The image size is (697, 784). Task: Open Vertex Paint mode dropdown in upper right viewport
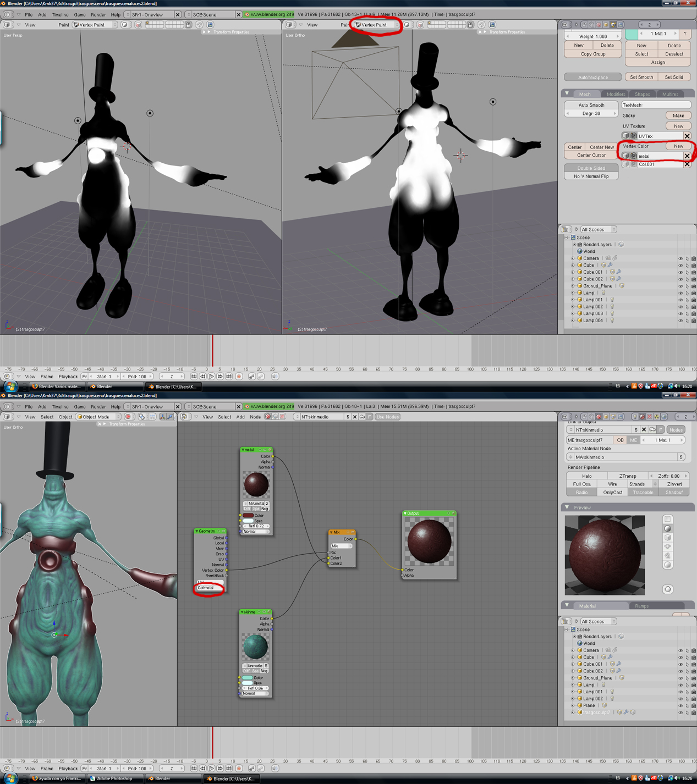point(377,25)
